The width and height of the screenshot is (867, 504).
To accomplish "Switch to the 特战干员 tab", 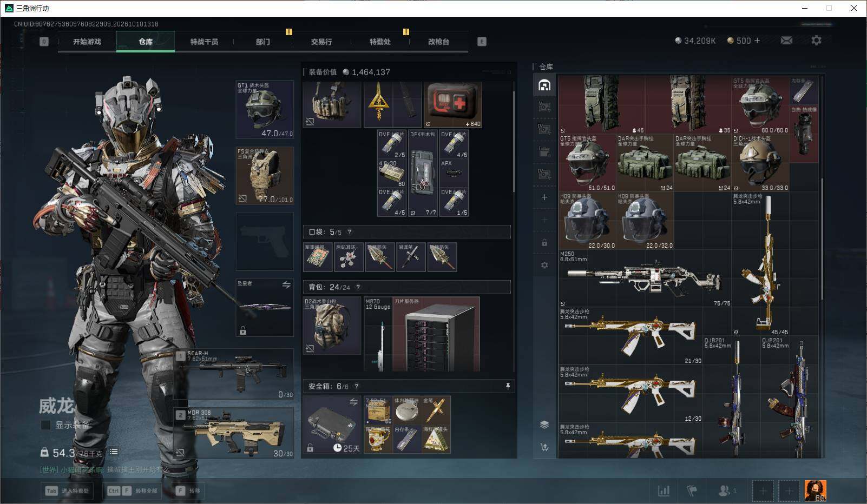I will coord(204,42).
